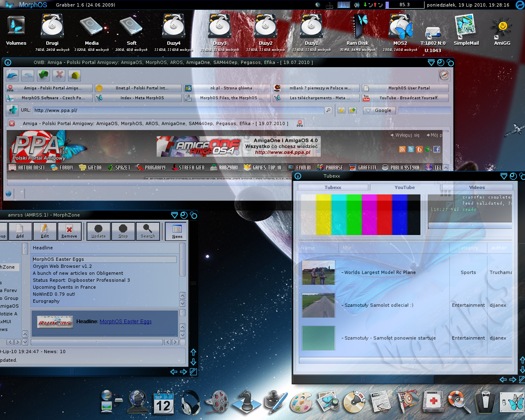Open the Onet.pl bookmark button

click(138, 88)
